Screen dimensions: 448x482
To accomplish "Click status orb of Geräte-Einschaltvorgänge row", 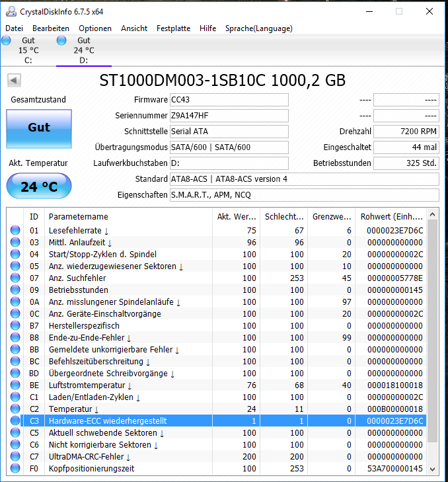I will click(x=15, y=313).
